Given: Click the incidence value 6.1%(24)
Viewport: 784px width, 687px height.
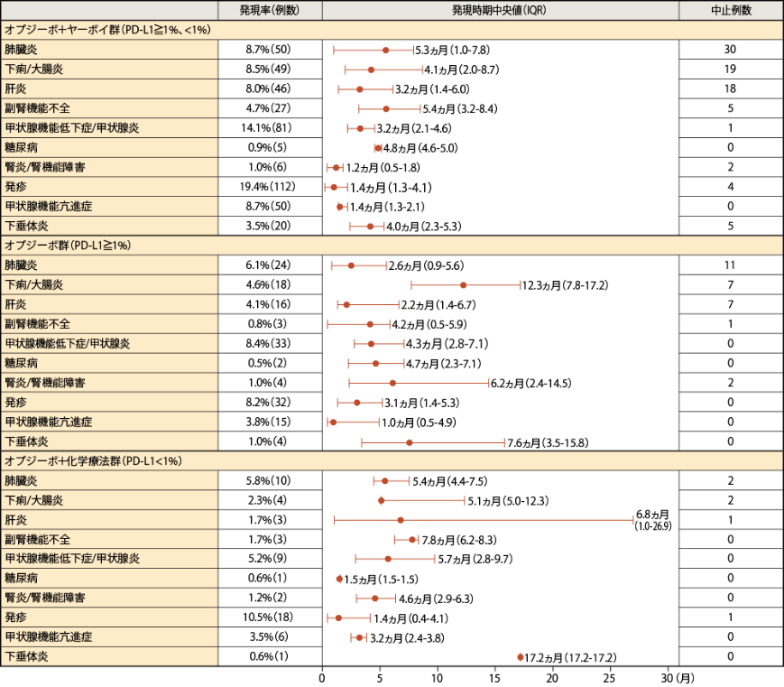Looking at the screenshot, I should 269,265.
